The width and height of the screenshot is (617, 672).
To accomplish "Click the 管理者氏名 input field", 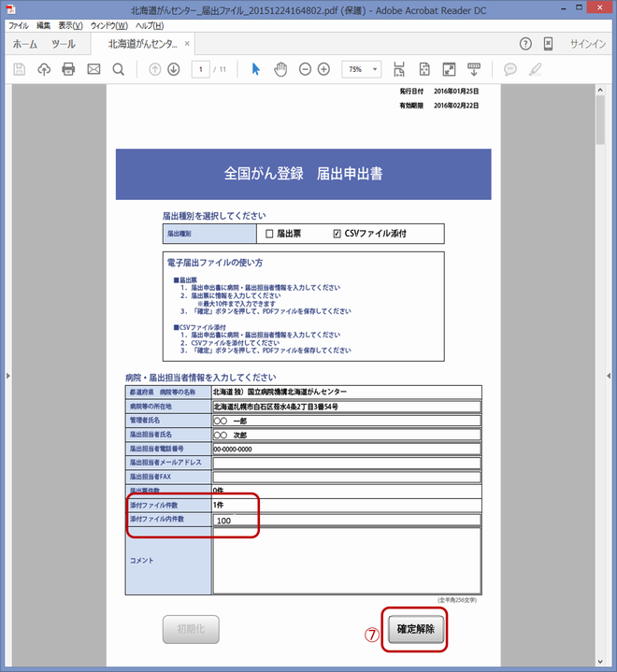I will [x=347, y=421].
